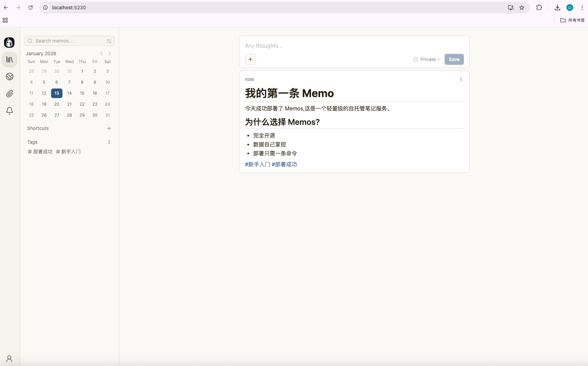Open the Tags three-dot options menu
The height and width of the screenshot is (366, 588).
coord(109,142)
